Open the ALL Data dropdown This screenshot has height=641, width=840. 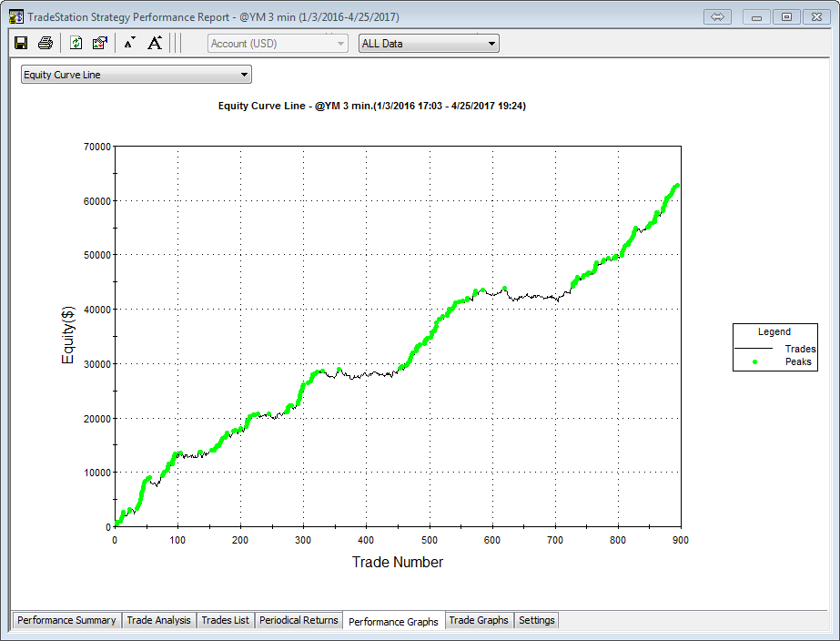pyautogui.click(x=491, y=44)
